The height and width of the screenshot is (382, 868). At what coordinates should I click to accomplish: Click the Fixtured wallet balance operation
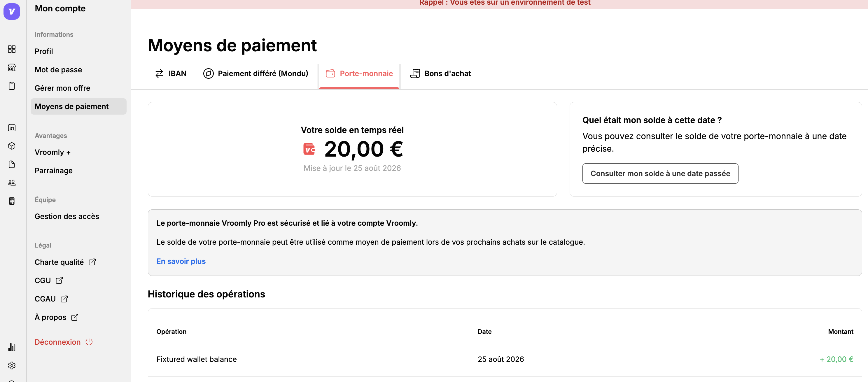[197, 360]
